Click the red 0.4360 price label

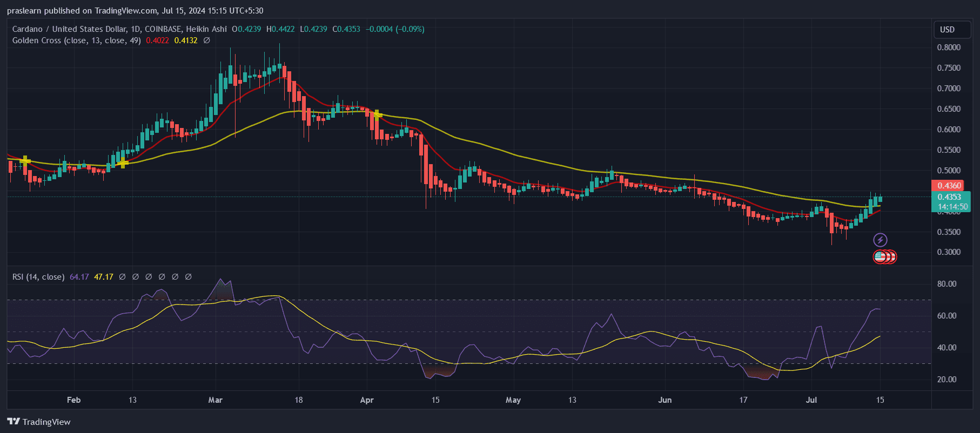(949, 186)
